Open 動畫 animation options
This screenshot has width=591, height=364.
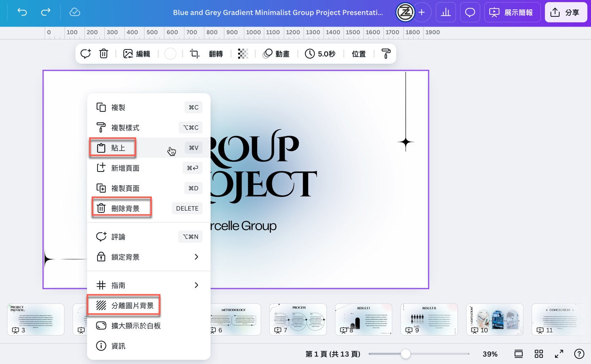pos(277,54)
